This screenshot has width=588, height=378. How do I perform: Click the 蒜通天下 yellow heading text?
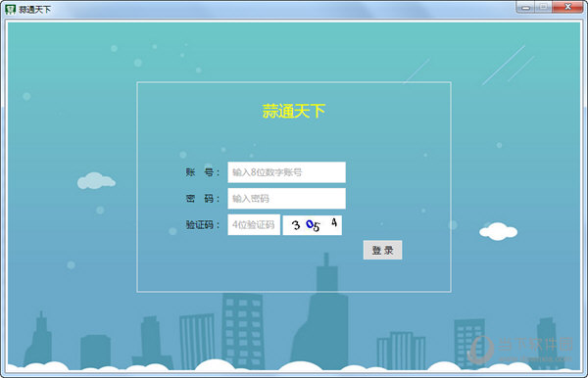click(294, 112)
